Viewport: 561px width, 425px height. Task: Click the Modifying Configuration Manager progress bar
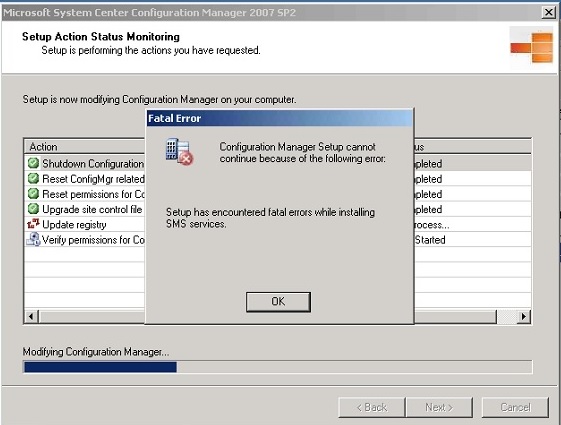click(x=278, y=367)
